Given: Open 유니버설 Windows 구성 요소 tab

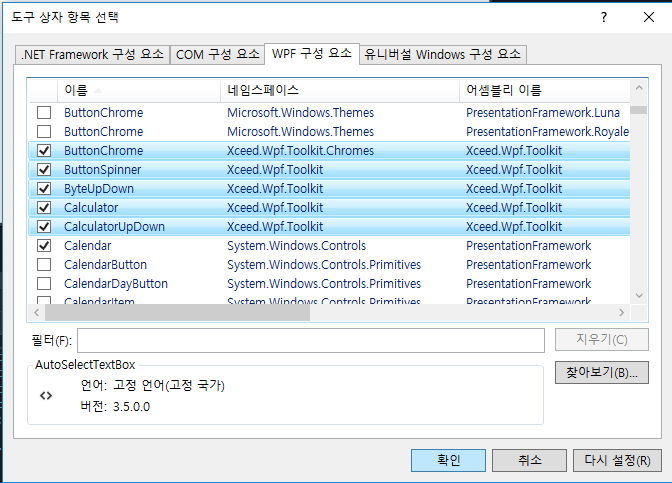Looking at the screenshot, I should click(442, 55).
